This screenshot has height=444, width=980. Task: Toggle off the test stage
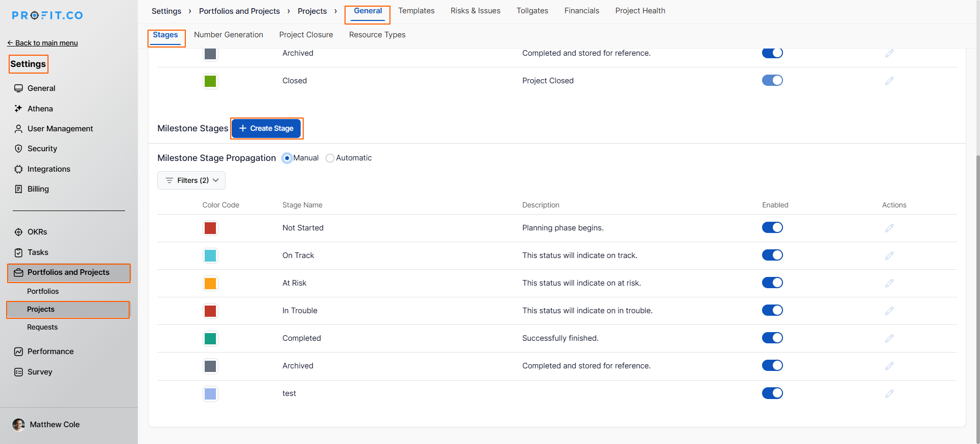pyautogui.click(x=772, y=393)
